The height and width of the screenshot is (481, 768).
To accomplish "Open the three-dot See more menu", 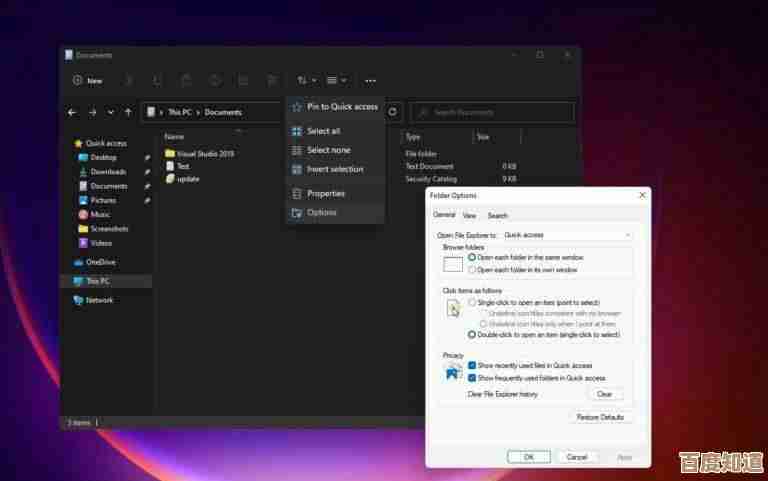I will (370, 80).
